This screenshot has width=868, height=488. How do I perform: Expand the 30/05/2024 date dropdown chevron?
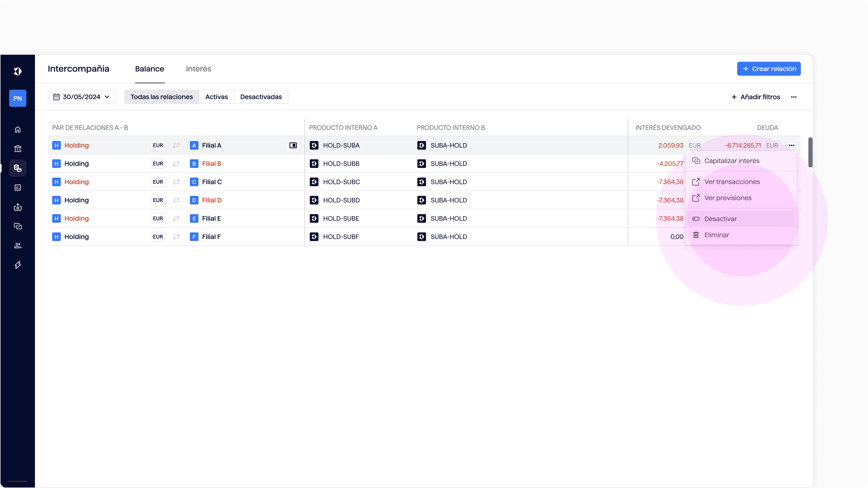coord(107,97)
